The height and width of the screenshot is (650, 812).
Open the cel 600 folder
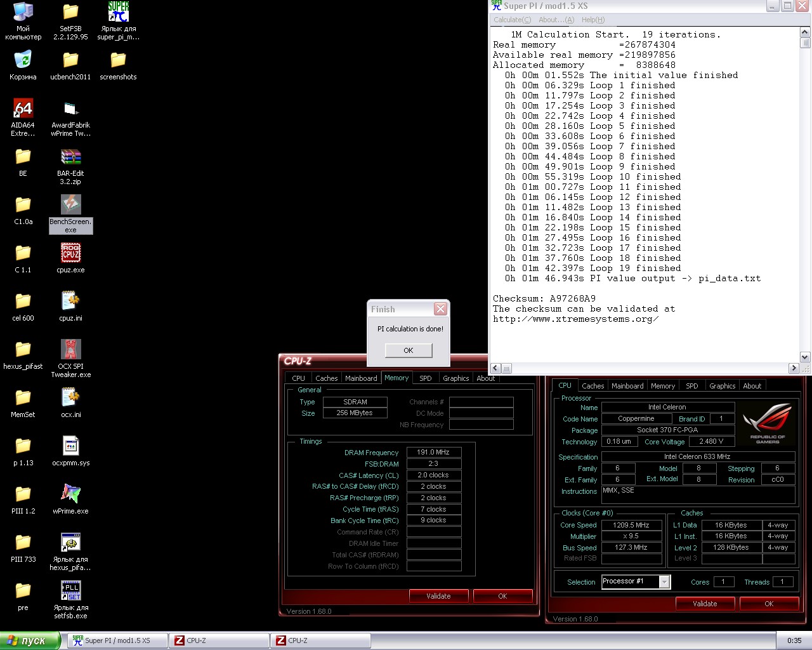tap(23, 307)
